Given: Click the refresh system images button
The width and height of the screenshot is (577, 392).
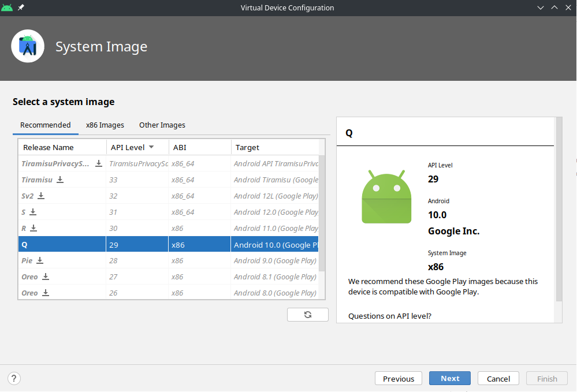Looking at the screenshot, I should [x=308, y=315].
